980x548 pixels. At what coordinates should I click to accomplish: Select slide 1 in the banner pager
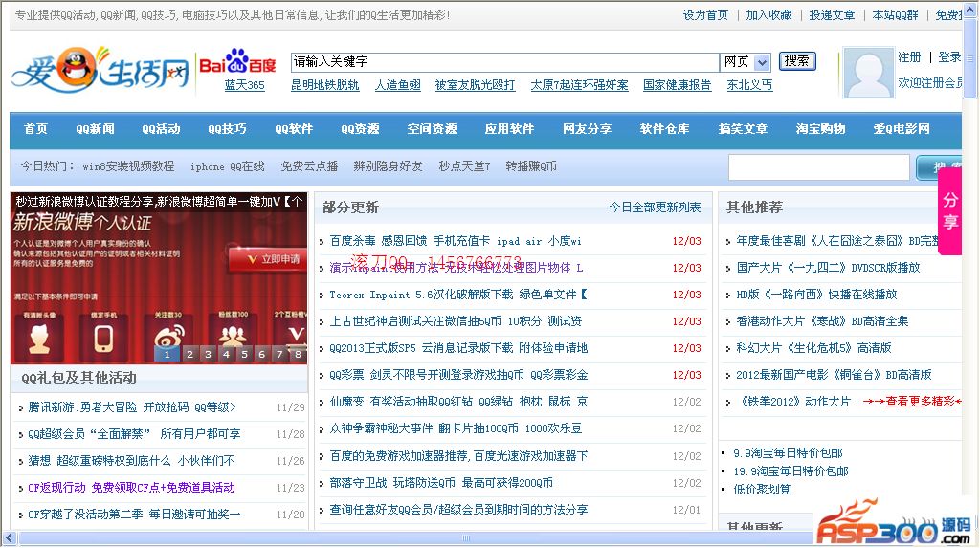tap(167, 354)
